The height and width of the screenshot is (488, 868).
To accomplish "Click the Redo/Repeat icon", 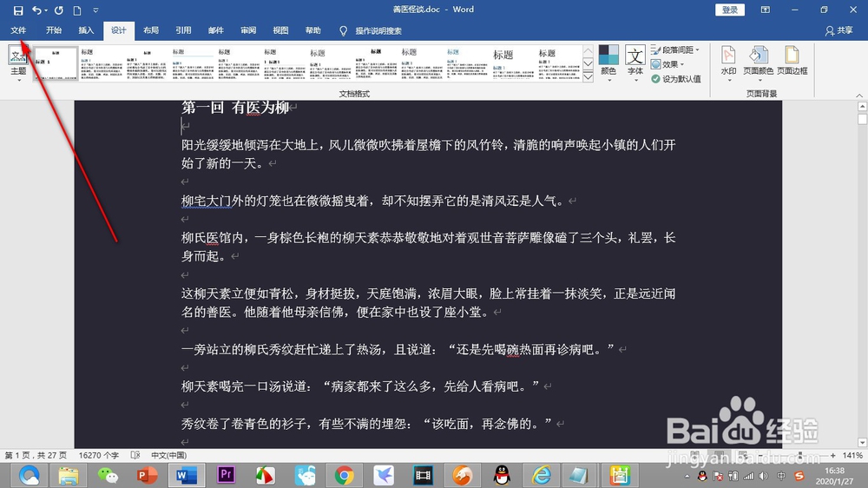I will tap(59, 10).
